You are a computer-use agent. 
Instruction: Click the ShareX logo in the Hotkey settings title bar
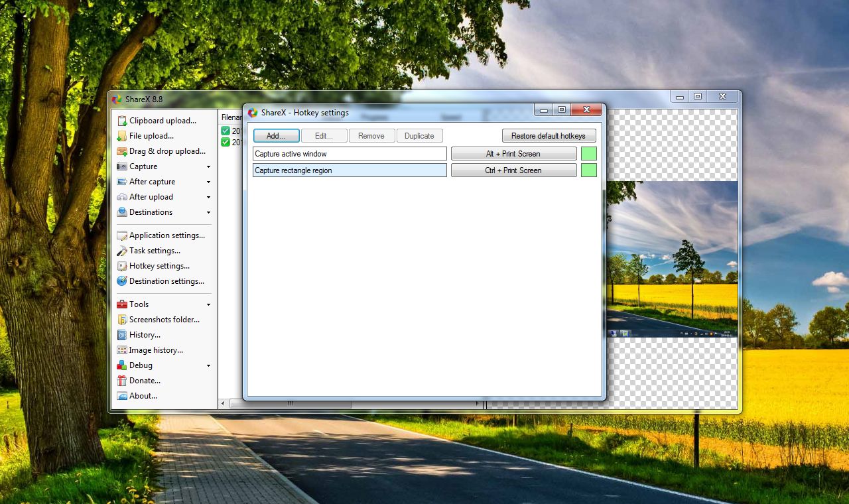(x=253, y=113)
